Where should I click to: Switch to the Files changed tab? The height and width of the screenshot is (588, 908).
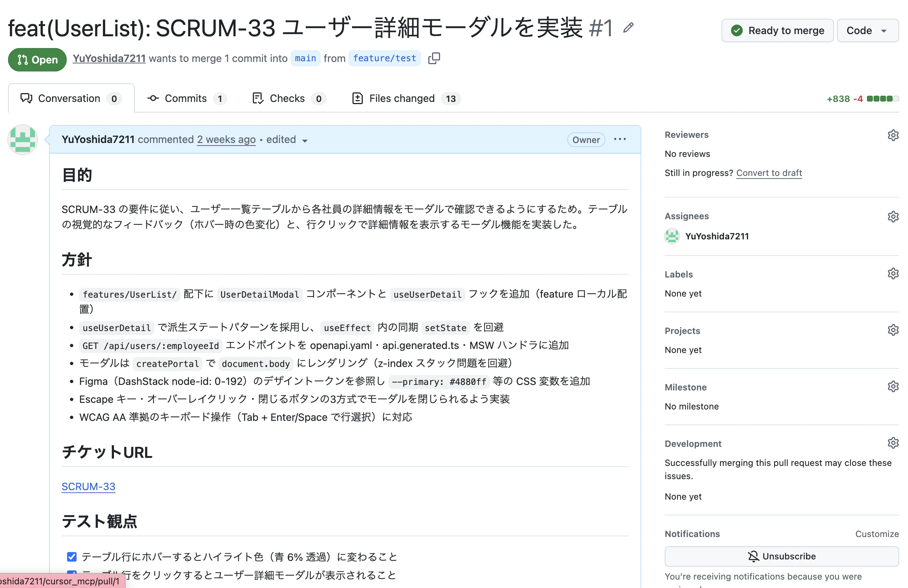[402, 98]
